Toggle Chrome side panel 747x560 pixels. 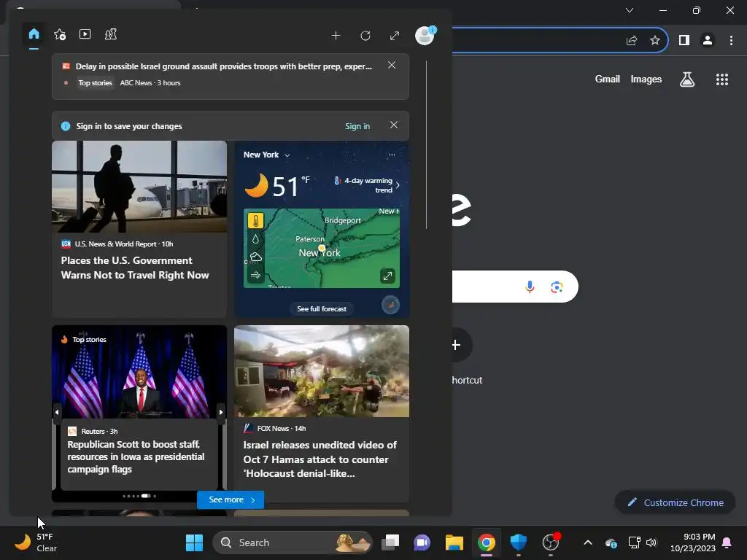coord(684,41)
